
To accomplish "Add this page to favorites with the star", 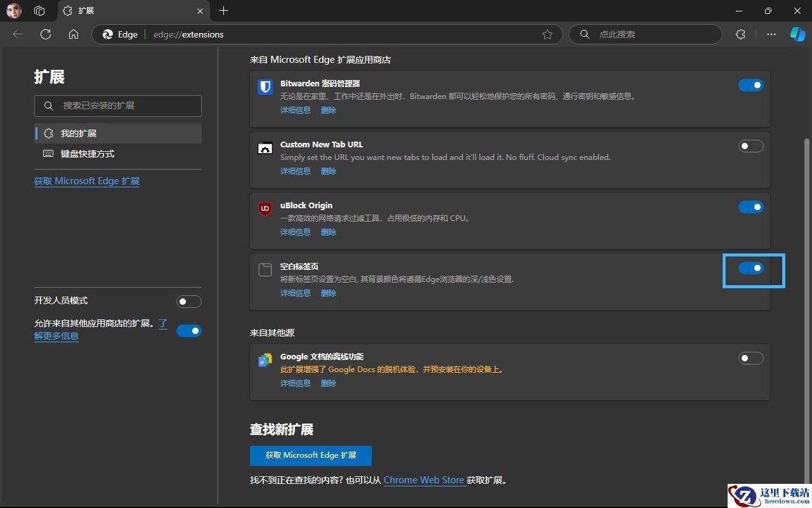I will click(547, 34).
